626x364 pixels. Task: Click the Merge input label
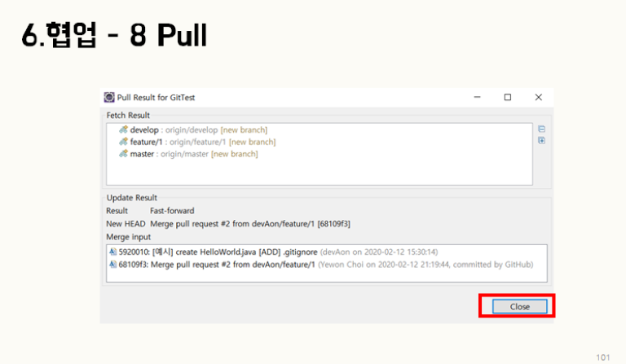point(128,237)
